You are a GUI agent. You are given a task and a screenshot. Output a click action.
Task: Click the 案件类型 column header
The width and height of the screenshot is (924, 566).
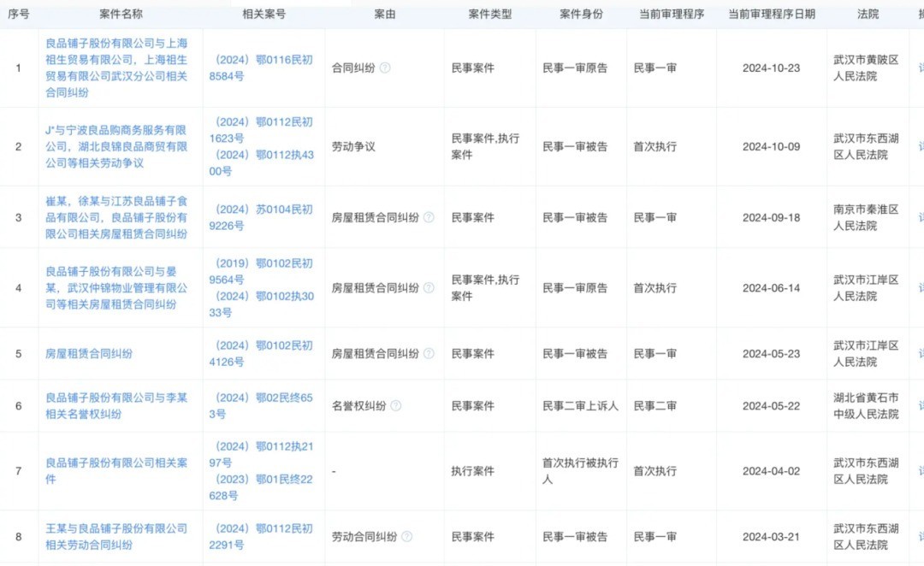(x=490, y=15)
